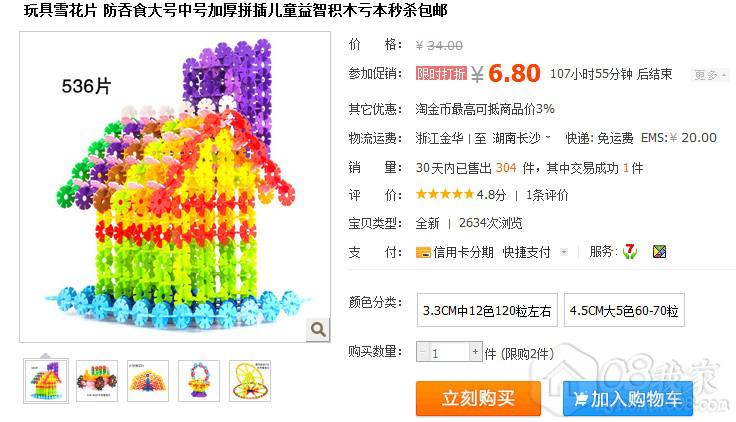The width and height of the screenshot is (736, 422).
Task: Decrease purchase quantity with minus button
Action: 423,352
